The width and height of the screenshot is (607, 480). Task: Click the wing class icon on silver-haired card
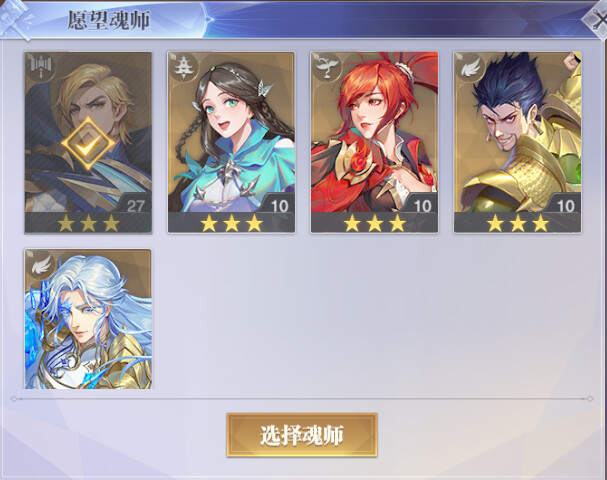click(40, 264)
